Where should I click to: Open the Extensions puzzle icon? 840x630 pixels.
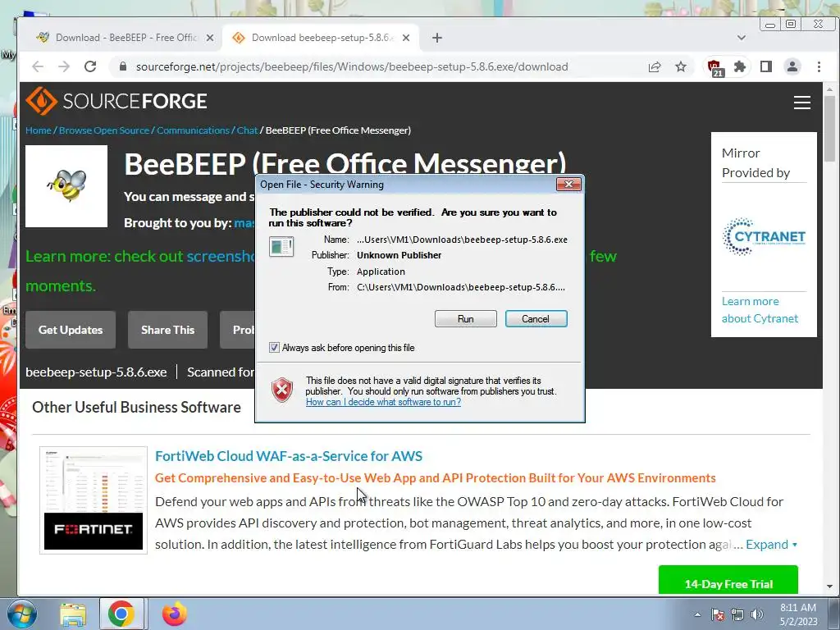[740, 67]
